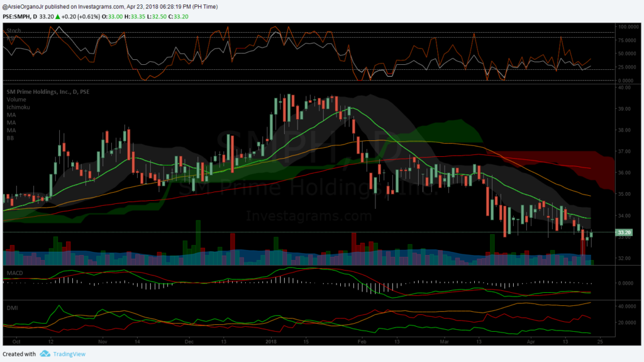
Task: Click the +0.20 (+0.61%) change value
Action: pos(80,16)
